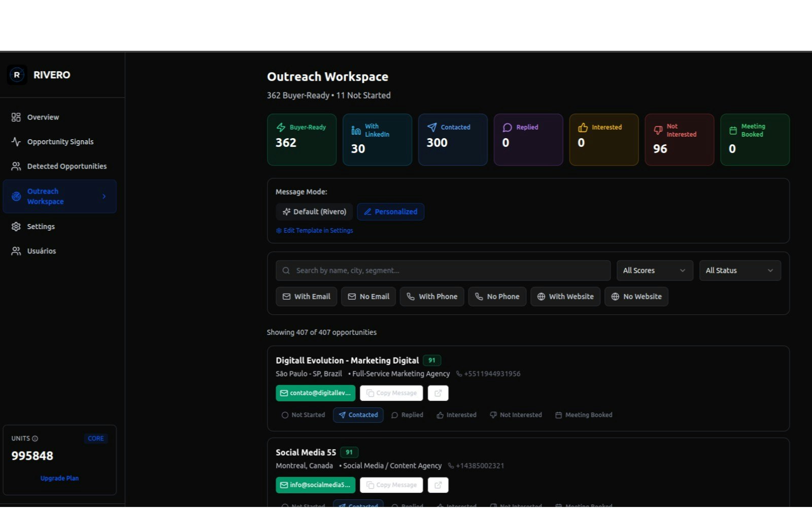Click the LinkedIn icon on the stats card

point(356,130)
